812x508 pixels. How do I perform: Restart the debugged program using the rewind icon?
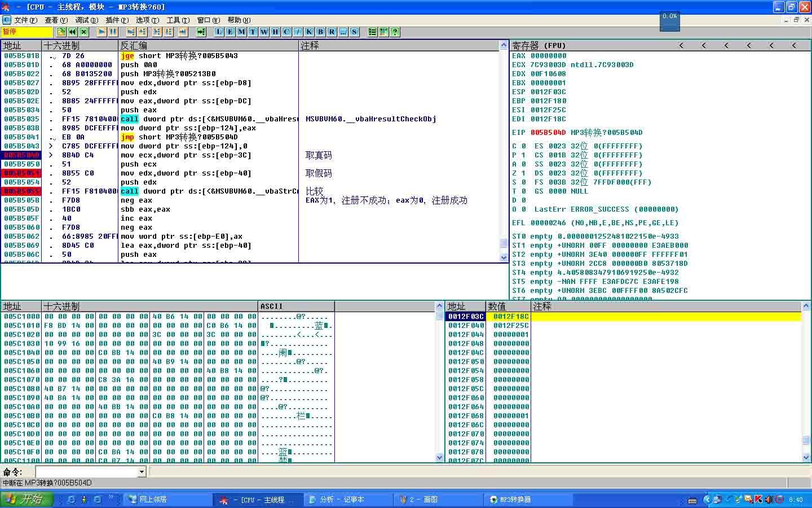tap(72, 32)
